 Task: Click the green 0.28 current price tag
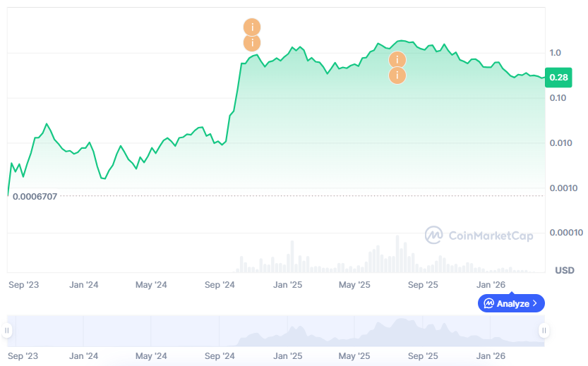[558, 78]
